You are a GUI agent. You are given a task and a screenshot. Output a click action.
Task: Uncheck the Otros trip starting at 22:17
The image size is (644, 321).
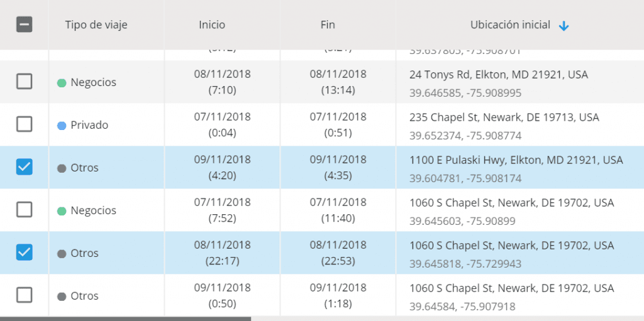click(25, 252)
